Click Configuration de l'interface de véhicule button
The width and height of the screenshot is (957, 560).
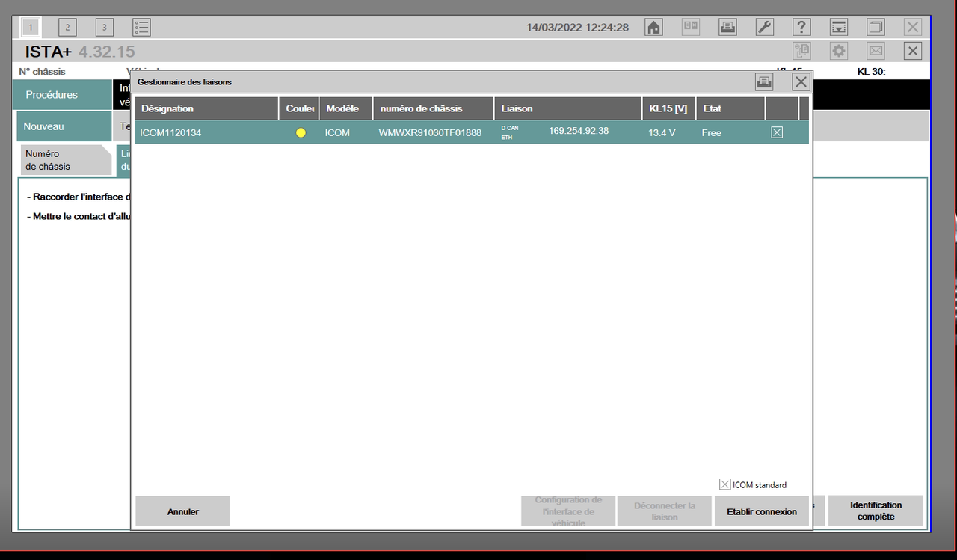coord(568,511)
